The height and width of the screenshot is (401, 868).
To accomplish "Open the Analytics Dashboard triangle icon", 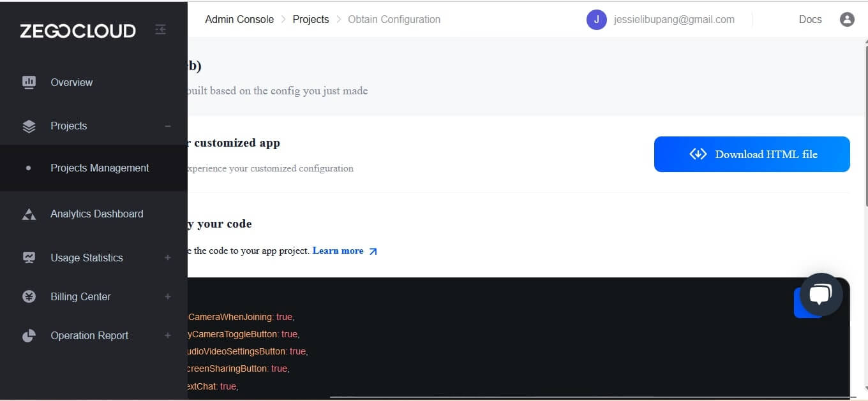I will tap(29, 214).
